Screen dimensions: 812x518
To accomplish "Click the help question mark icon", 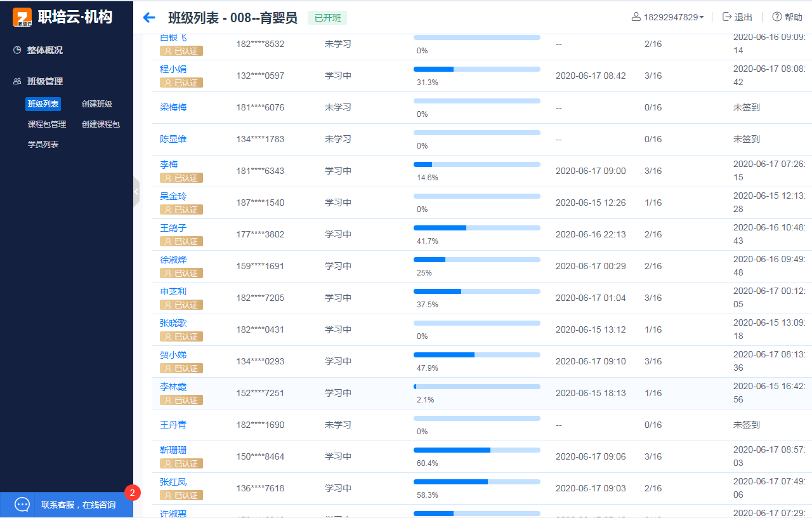I will [x=776, y=17].
